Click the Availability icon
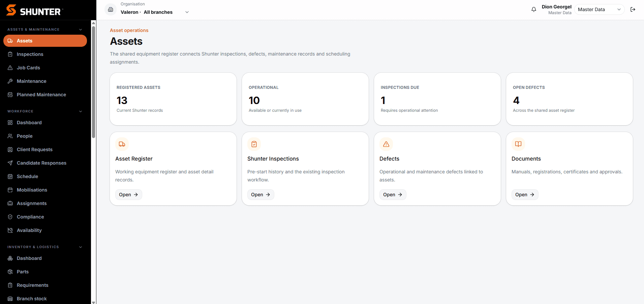This screenshot has width=644, height=304. coord(10,230)
